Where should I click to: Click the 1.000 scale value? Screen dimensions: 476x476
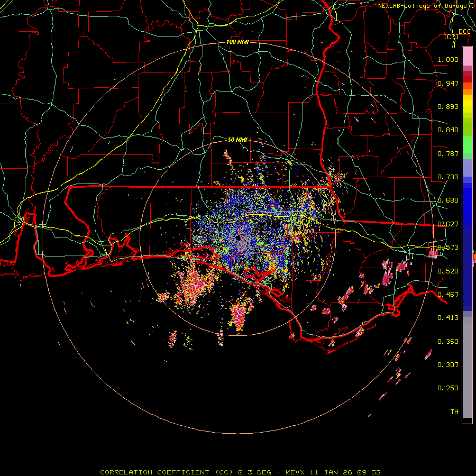coord(448,59)
